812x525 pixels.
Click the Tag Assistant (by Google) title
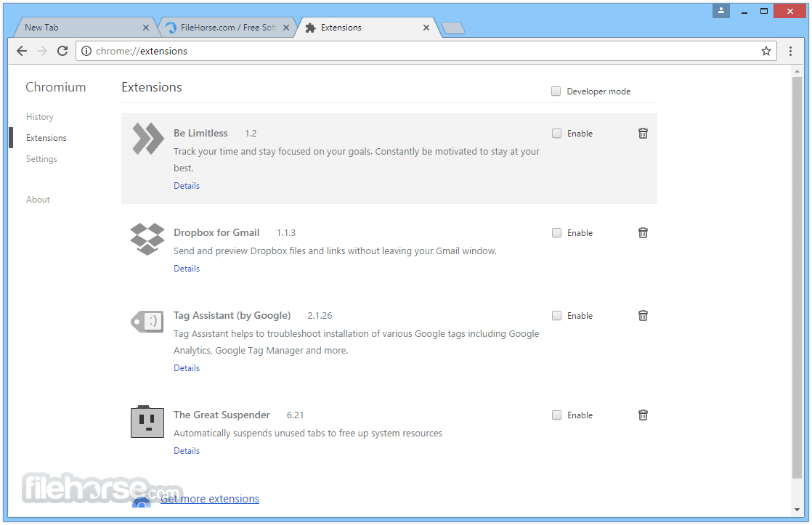[232, 315]
